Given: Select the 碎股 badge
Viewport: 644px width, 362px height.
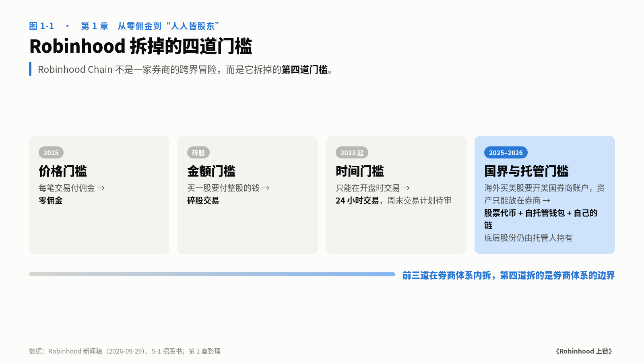Looking at the screenshot, I should pyautogui.click(x=198, y=153).
